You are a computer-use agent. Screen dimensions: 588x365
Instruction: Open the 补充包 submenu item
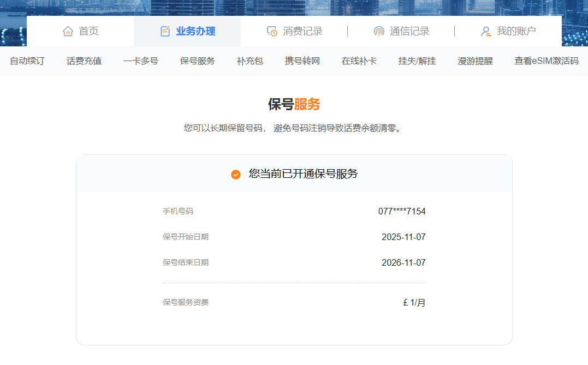(x=250, y=61)
